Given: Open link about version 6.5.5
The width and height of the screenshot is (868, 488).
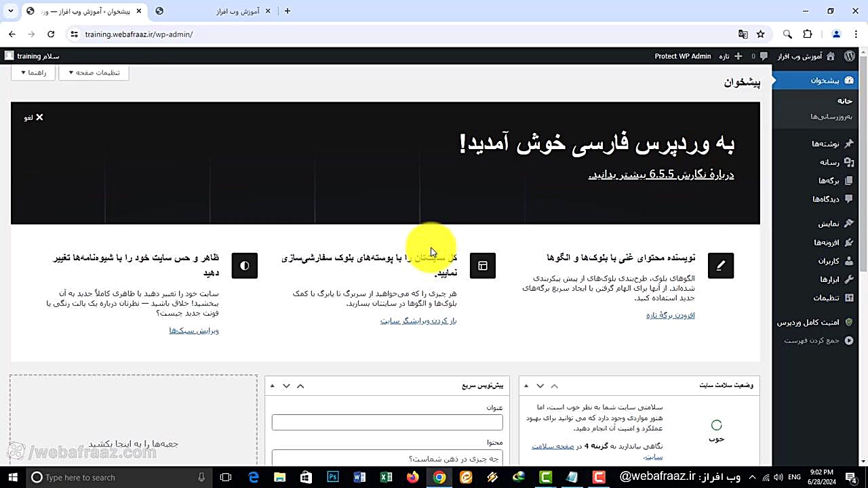Looking at the screenshot, I should click(661, 174).
